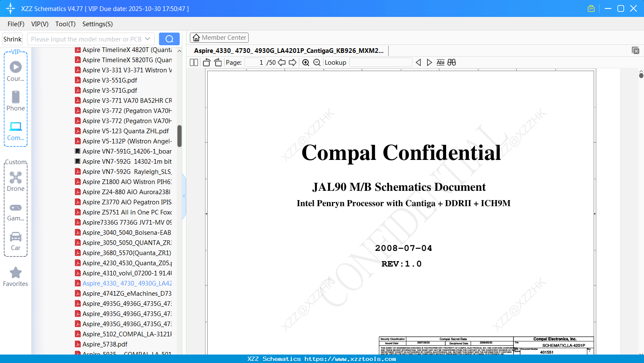This screenshot has width=644, height=363.
Task: Collapse the file list panel handle
Action: 184,196
